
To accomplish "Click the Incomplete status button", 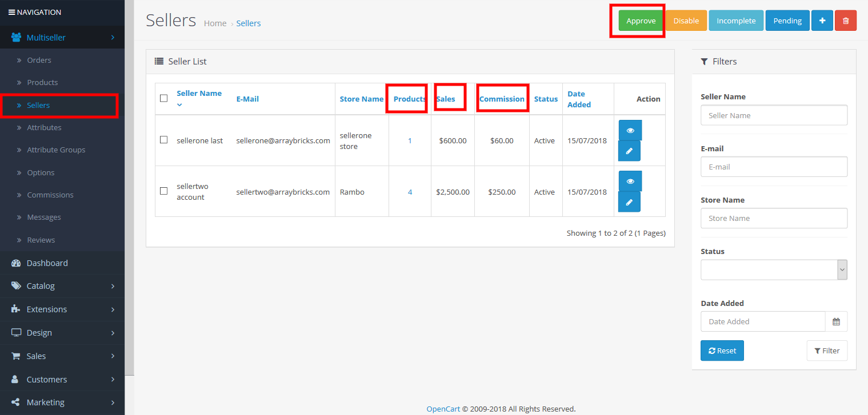I will point(736,21).
